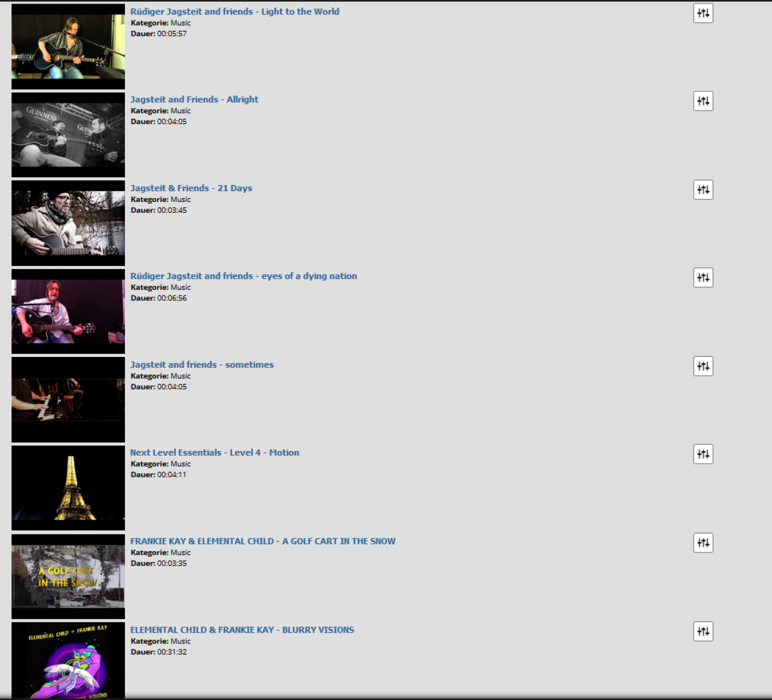Select Jagsteit & Friends - 21 Days link
Viewport: 772px width, 700px height.
pos(191,188)
